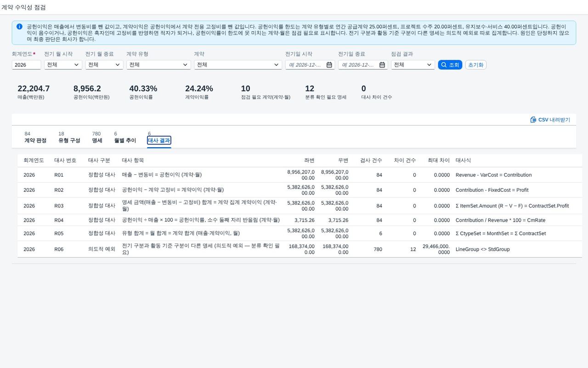
Task: Click the formula 'Revenue - VarCost = Contribution'
Action: [x=493, y=175]
